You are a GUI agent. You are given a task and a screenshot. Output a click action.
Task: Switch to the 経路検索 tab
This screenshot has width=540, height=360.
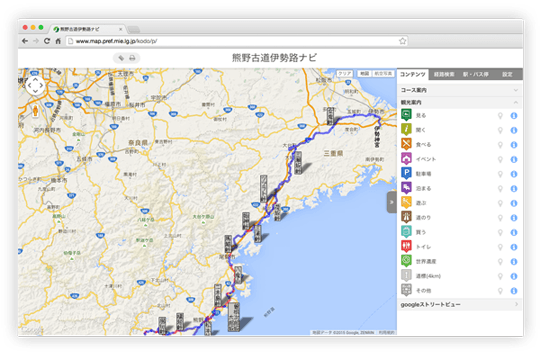pyautogui.click(x=444, y=74)
